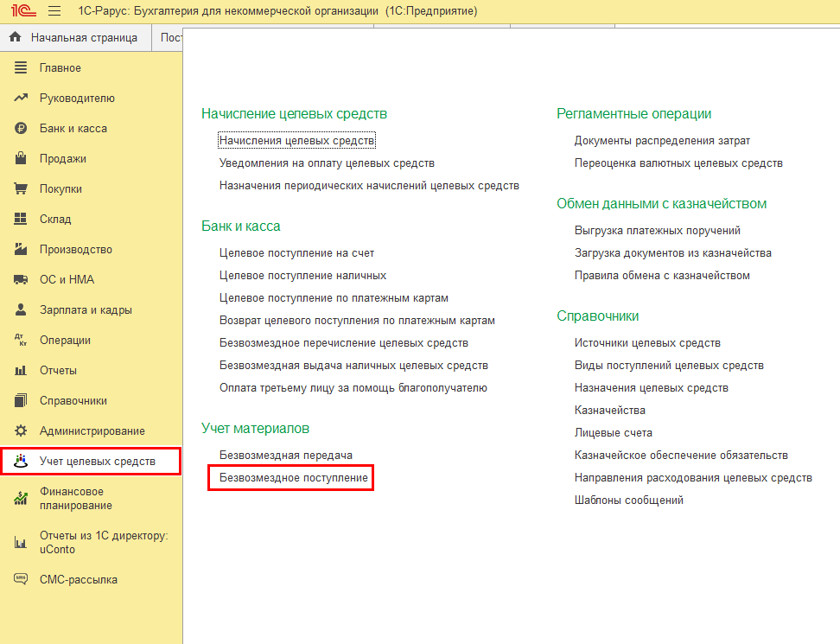The image size is (840, 644).
Task: Open Безвозмездное поступление link
Action: 293,477
